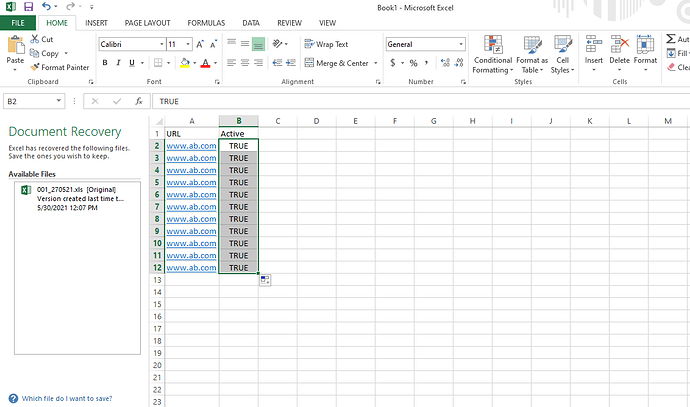Click the Orientation text rotation icon
Screen dimensions: 690x407
pos(278,44)
